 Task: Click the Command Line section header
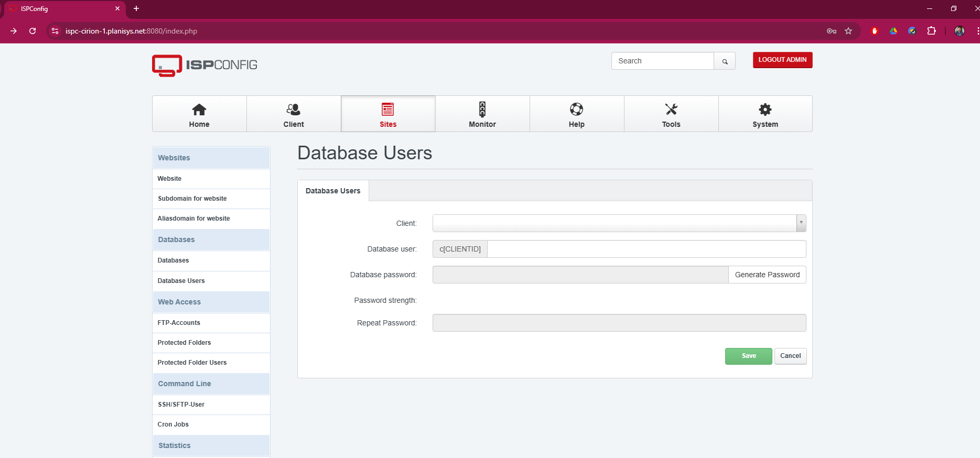click(x=211, y=384)
